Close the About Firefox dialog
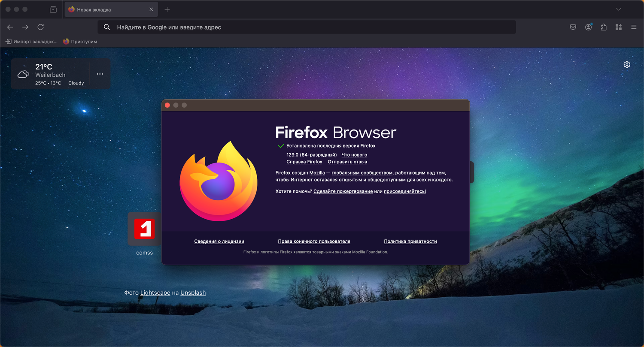The image size is (644, 347). [167, 105]
